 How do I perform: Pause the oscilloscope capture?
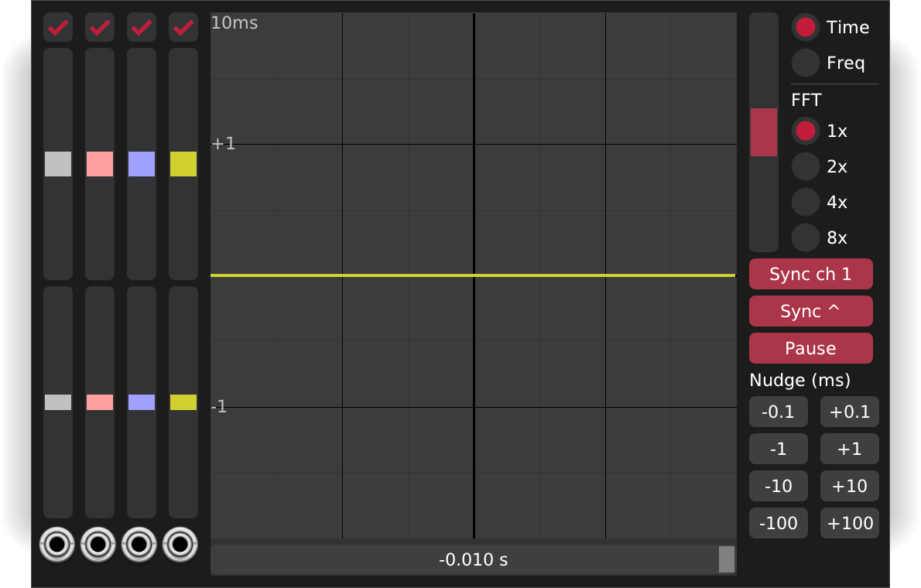point(810,348)
